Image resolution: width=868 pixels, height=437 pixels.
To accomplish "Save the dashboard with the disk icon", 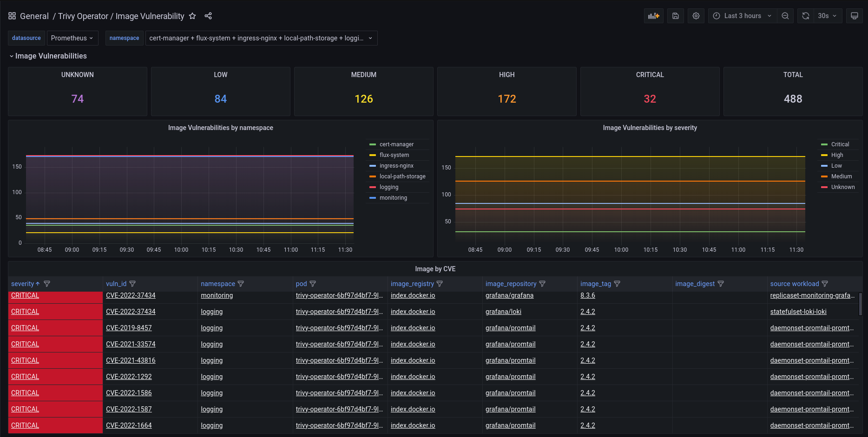I will tap(676, 16).
